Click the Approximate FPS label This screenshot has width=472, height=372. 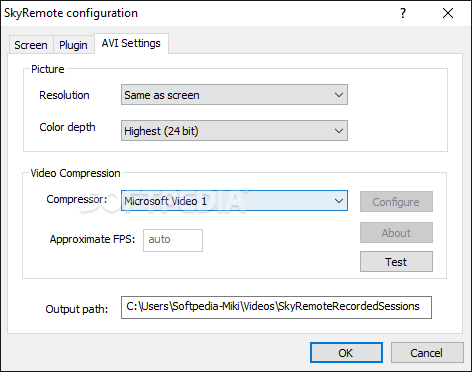(x=92, y=239)
